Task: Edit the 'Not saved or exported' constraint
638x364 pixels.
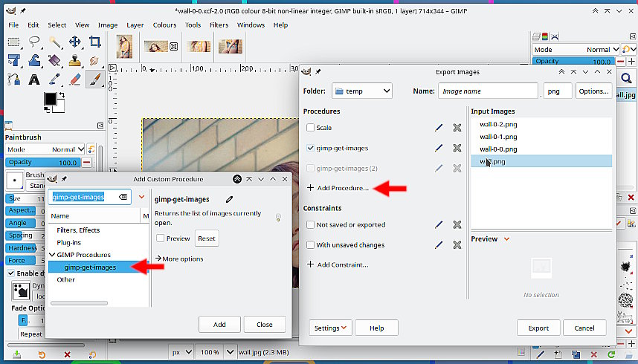Action: pos(439,224)
